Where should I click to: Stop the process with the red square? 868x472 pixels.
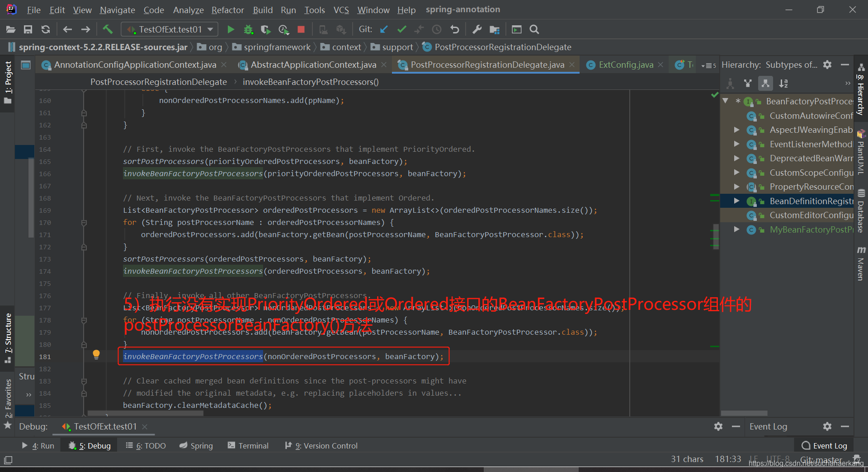pyautogui.click(x=301, y=29)
